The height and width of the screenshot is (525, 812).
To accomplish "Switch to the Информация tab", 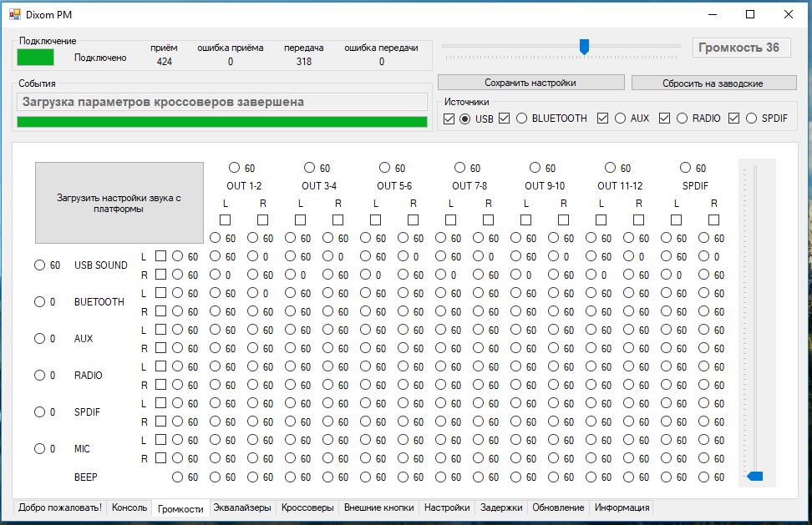I will (622, 507).
